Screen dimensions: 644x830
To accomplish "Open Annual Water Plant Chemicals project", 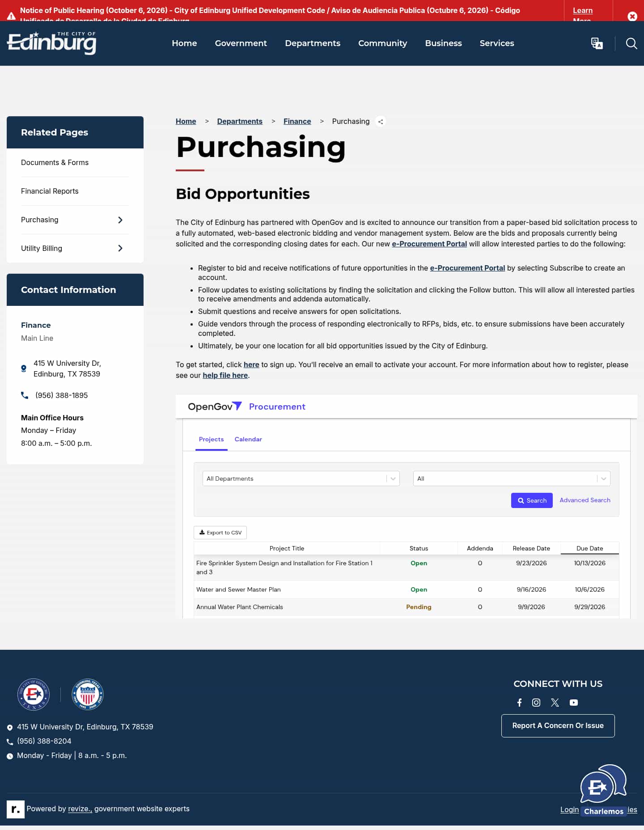I will click(x=239, y=607).
